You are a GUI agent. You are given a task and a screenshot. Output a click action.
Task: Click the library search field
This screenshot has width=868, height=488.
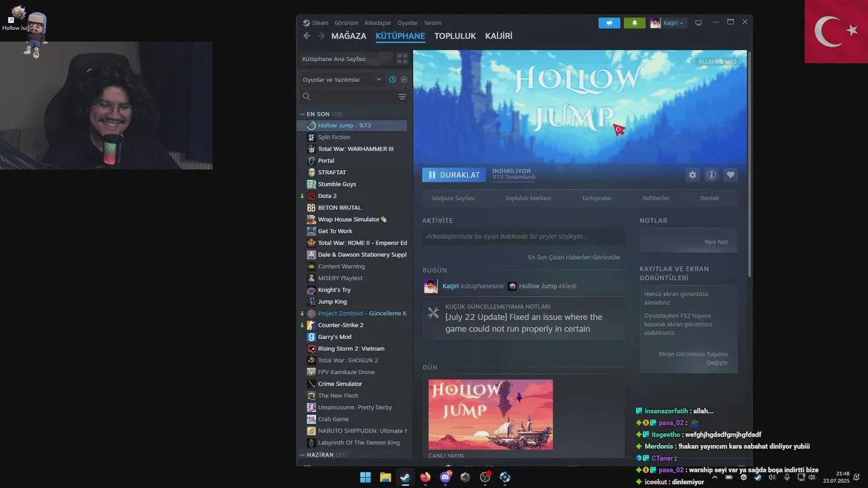point(354,97)
